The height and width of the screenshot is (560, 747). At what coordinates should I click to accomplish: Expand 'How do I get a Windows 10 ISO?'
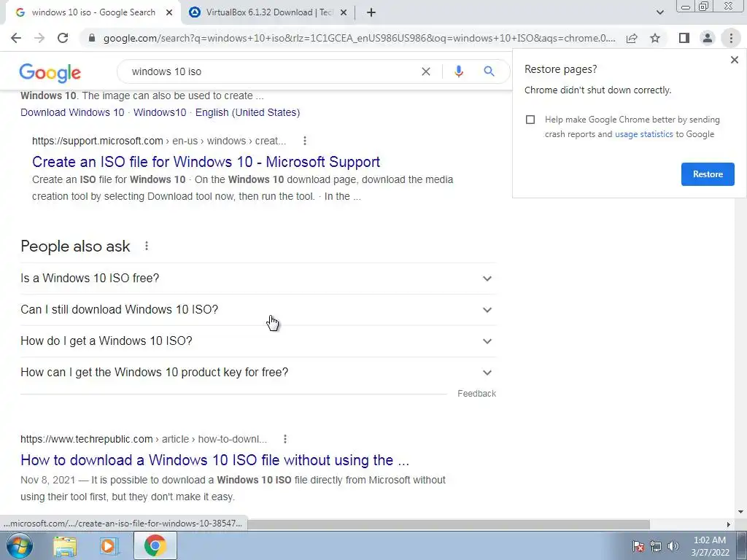(258, 341)
